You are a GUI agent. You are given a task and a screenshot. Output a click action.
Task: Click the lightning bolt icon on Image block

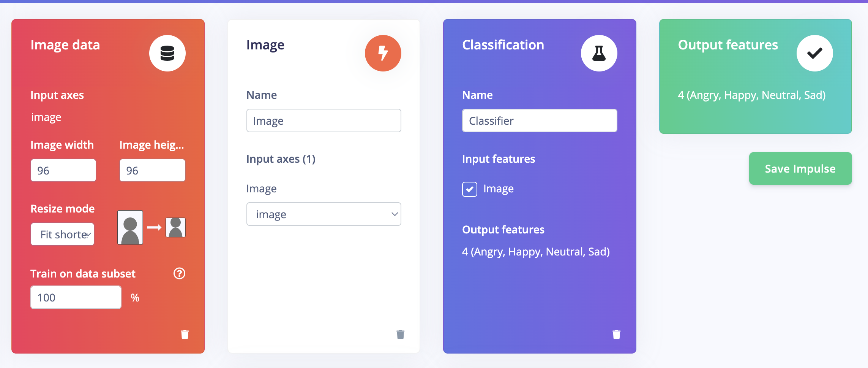pyautogui.click(x=383, y=53)
